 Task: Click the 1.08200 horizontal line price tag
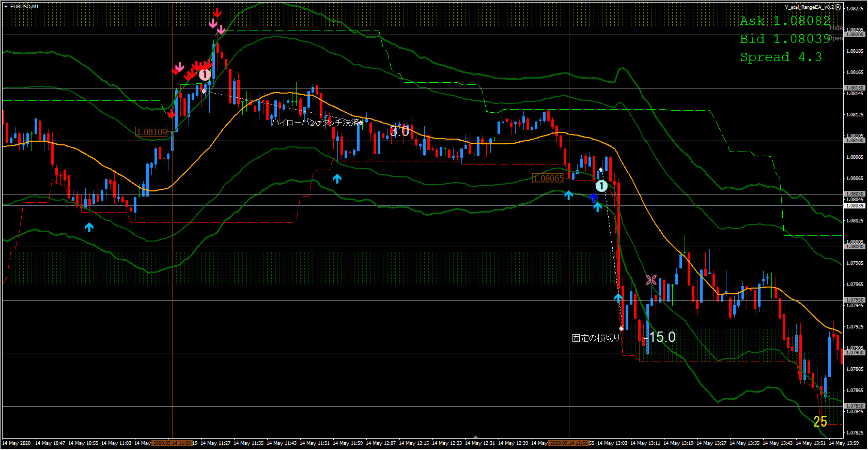coord(855,35)
